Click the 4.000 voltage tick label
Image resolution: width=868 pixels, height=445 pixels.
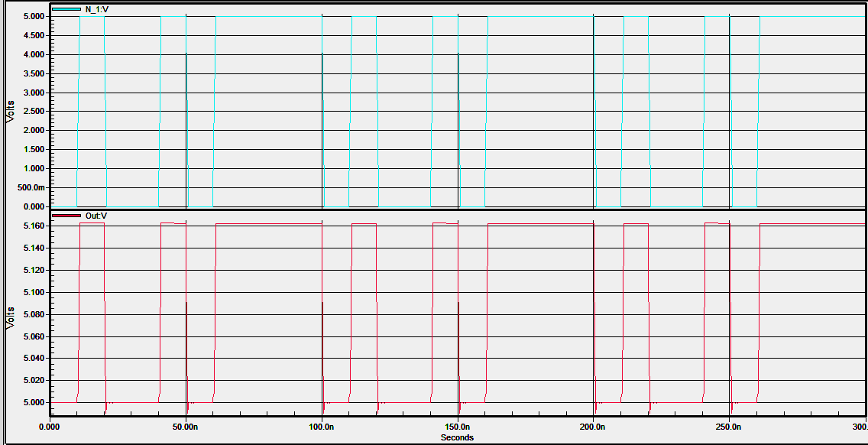pyautogui.click(x=35, y=54)
